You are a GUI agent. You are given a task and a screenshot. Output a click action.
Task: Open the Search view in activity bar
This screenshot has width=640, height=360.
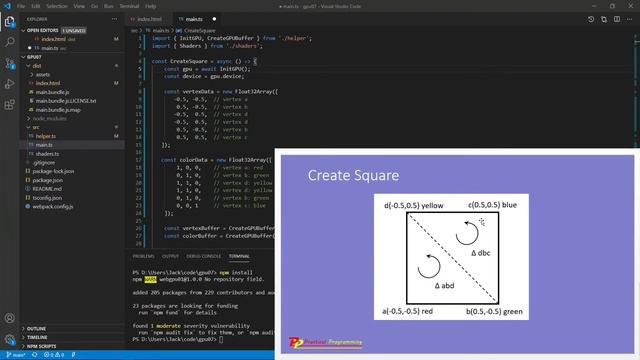(9, 42)
